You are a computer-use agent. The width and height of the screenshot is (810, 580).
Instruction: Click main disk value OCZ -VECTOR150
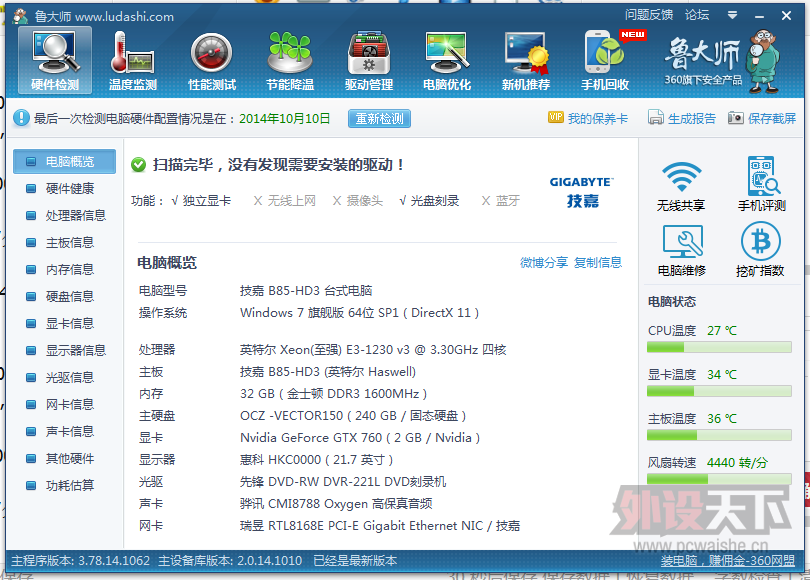(x=353, y=416)
